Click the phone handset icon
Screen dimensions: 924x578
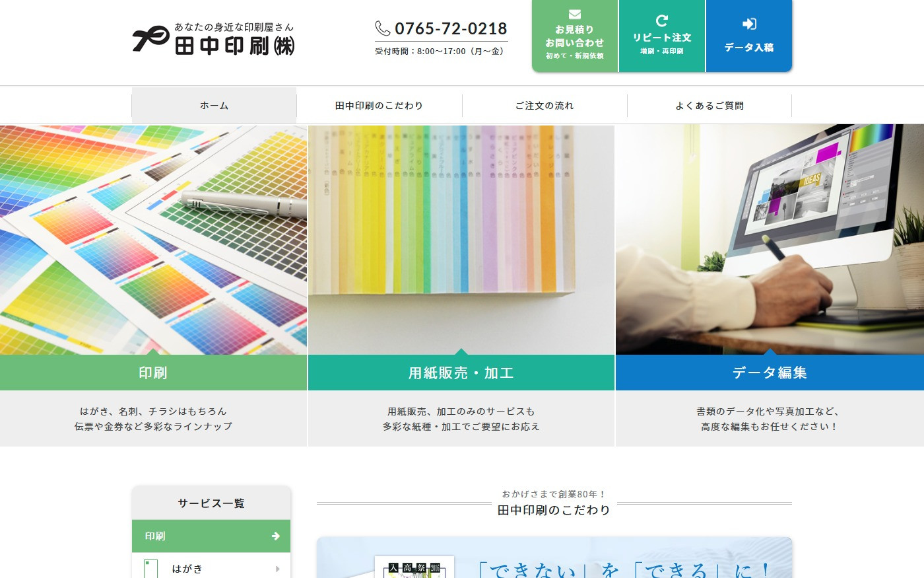[383, 28]
